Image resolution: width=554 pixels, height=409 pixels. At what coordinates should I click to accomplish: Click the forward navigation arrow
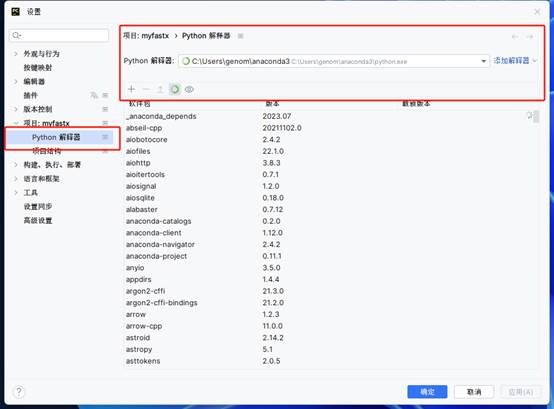point(529,36)
